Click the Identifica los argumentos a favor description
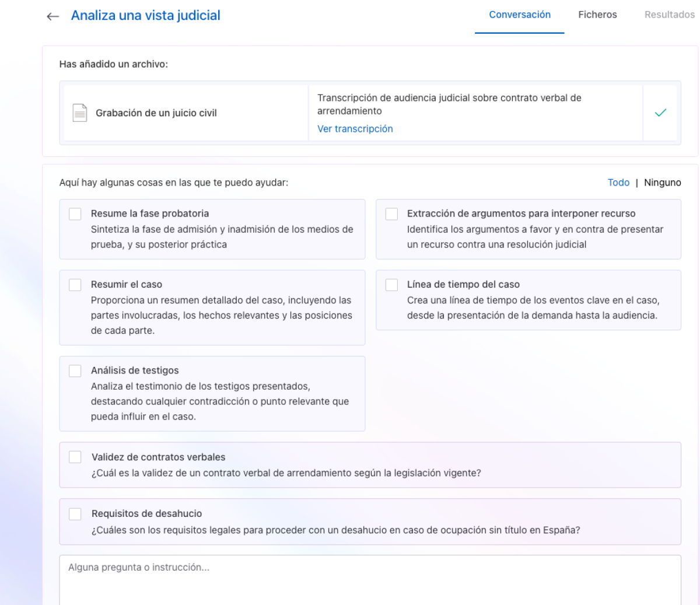This screenshot has height=605, width=700. 535,237
